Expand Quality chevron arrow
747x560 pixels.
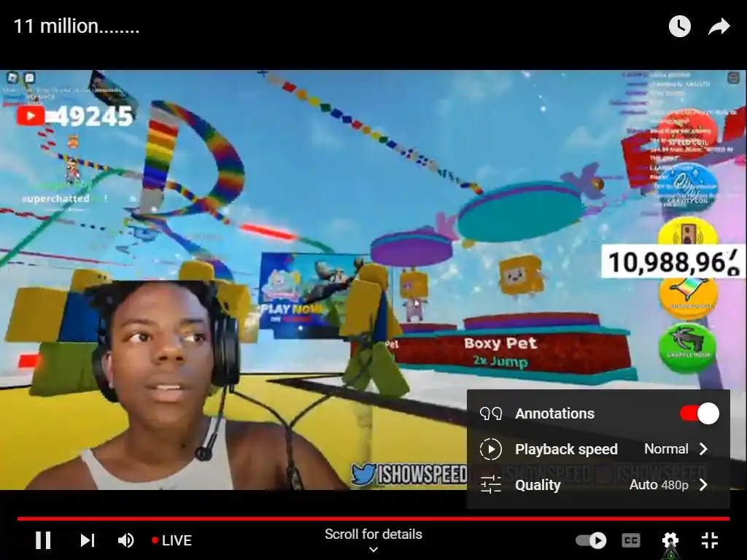704,485
